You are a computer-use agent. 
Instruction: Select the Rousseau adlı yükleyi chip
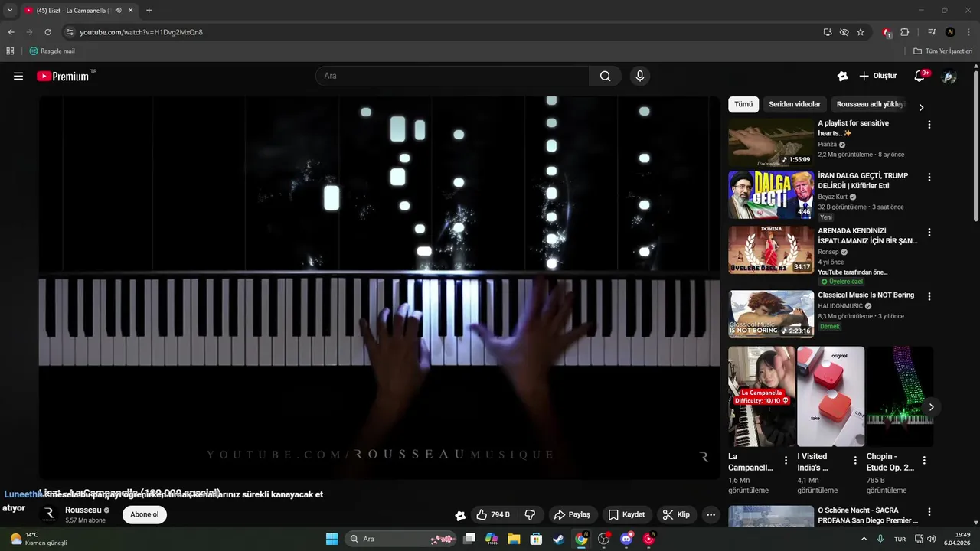click(871, 104)
